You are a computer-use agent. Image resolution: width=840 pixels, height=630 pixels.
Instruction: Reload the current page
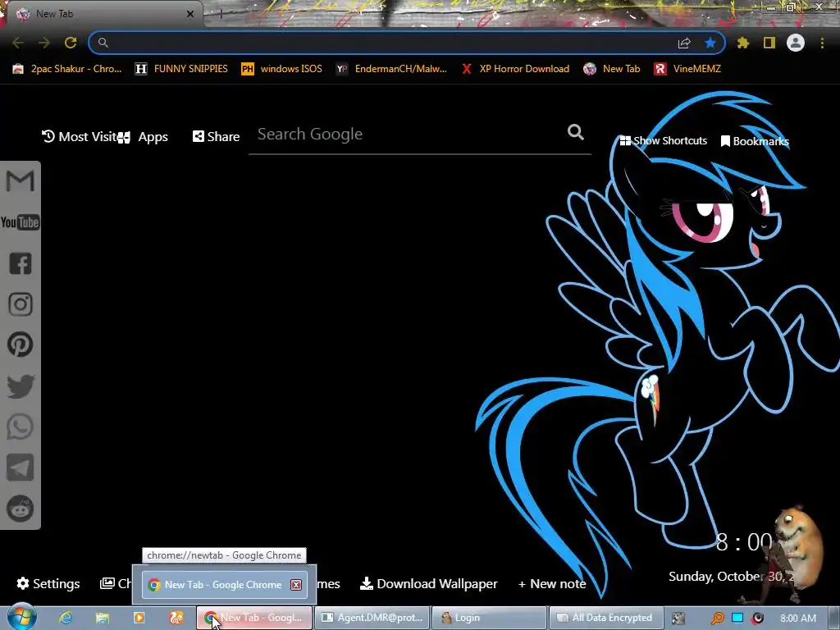click(x=71, y=43)
